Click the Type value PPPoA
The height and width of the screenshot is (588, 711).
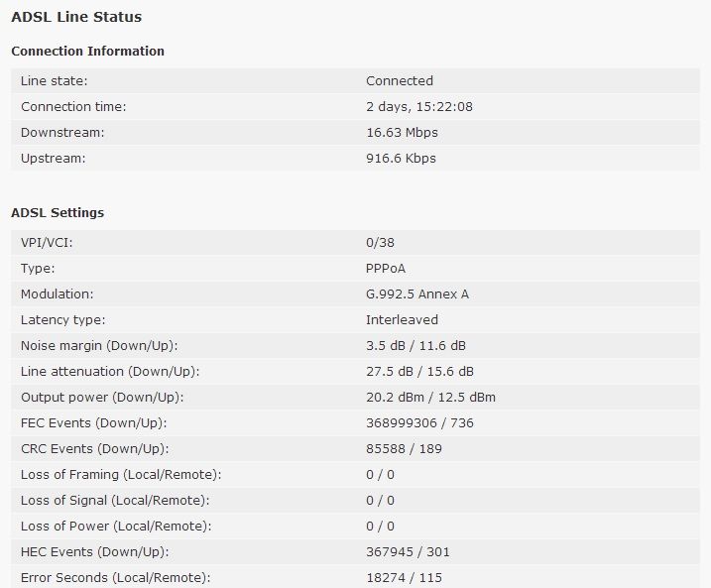pos(386,269)
